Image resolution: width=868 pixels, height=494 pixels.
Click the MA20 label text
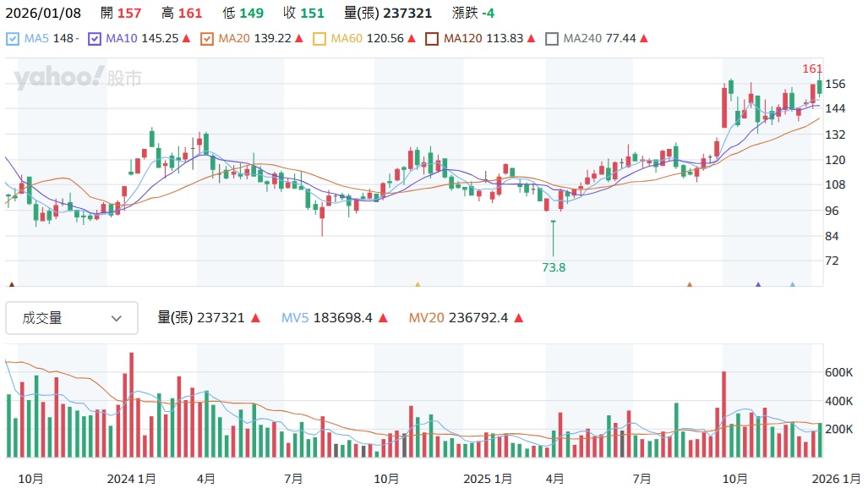click(x=232, y=39)
